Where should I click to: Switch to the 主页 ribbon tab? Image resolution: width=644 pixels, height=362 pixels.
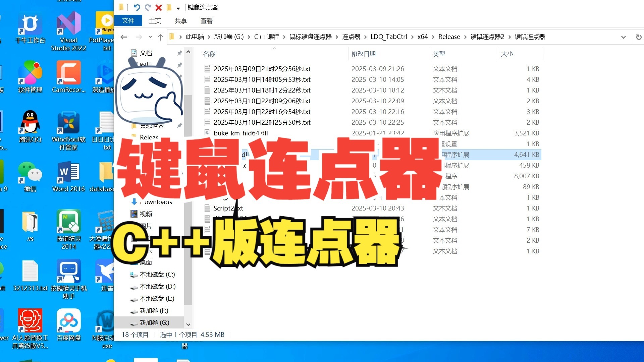click(x=155, y=21)
